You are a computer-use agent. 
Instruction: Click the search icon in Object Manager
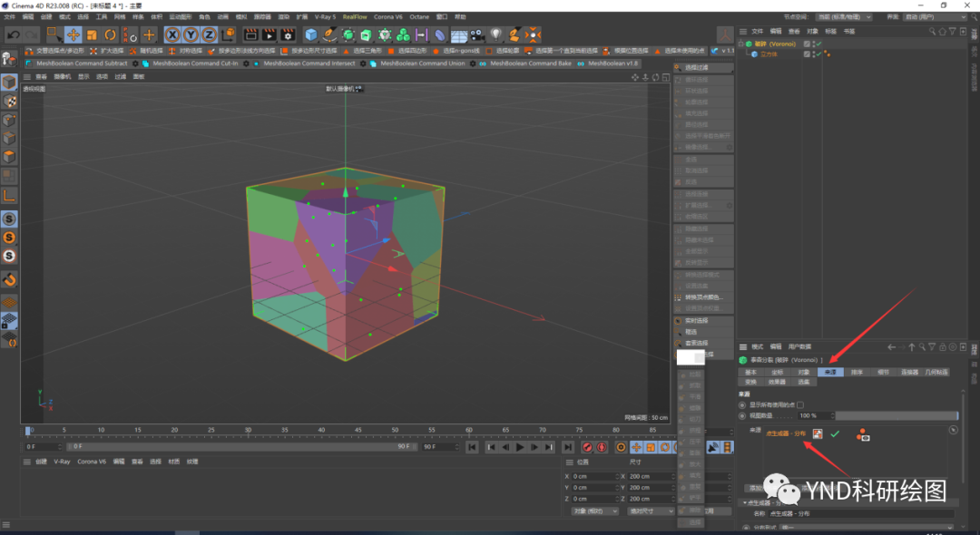pos(932,31)
